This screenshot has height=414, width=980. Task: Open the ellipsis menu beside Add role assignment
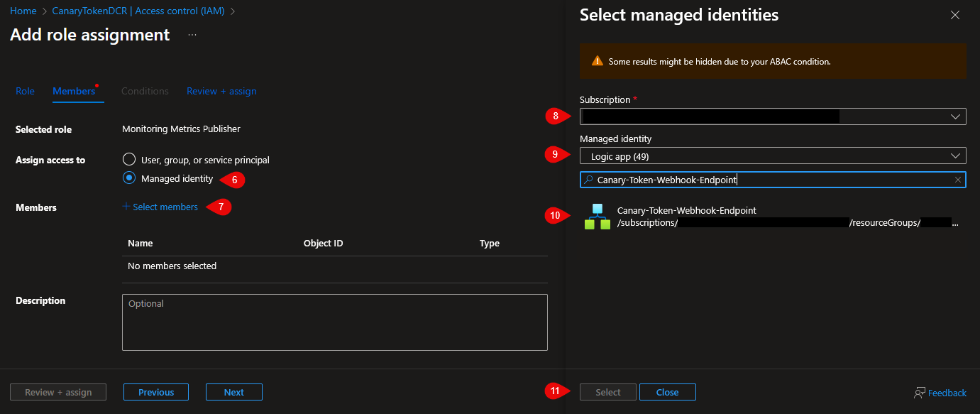(193, 35)
